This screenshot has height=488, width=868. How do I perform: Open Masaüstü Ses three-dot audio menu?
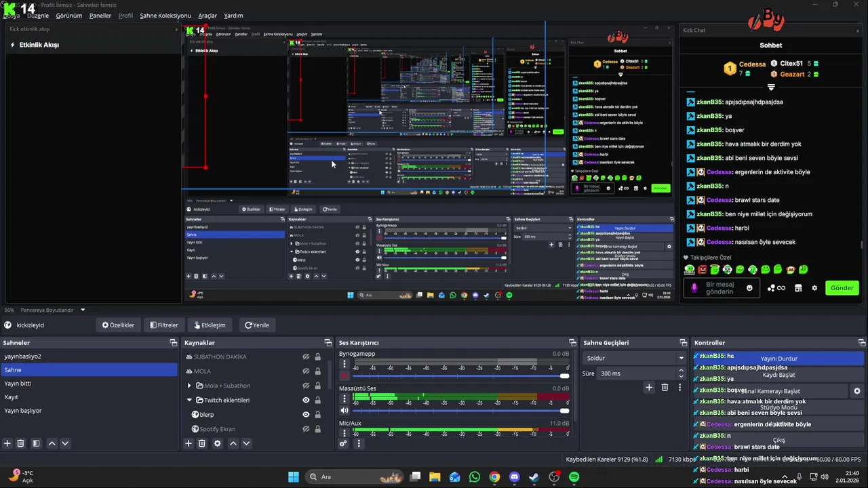[x=344, y=399]
